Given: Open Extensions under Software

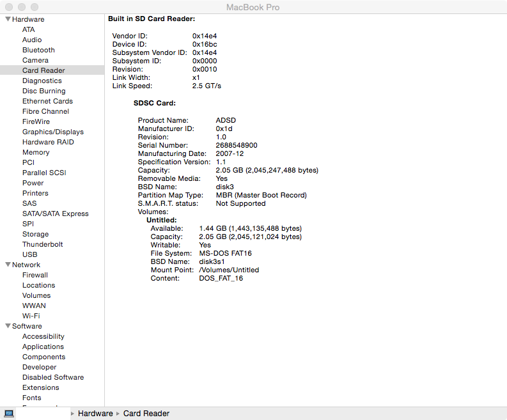Looking at the screenshot, I should 41,387.
